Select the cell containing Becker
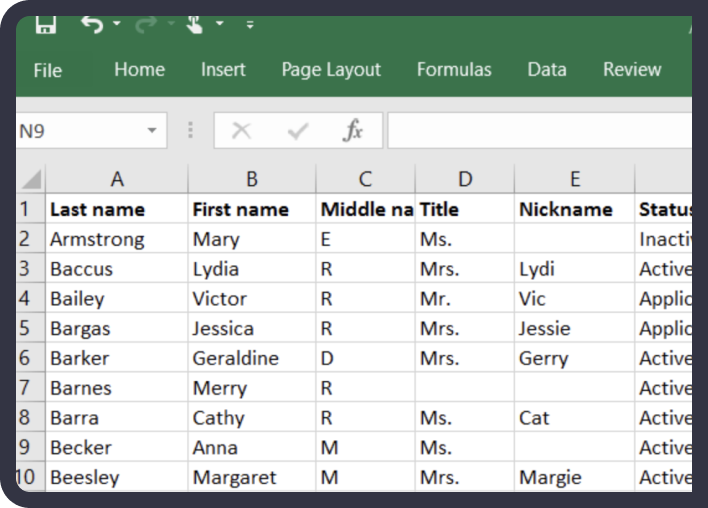This screenshot has width=708, height=508. (x=117, y=447)
